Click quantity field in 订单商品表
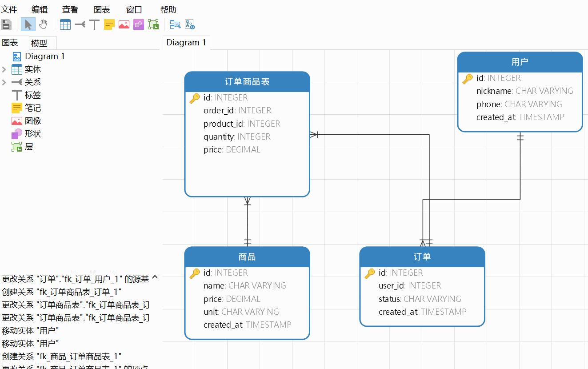 click(237, 137)
